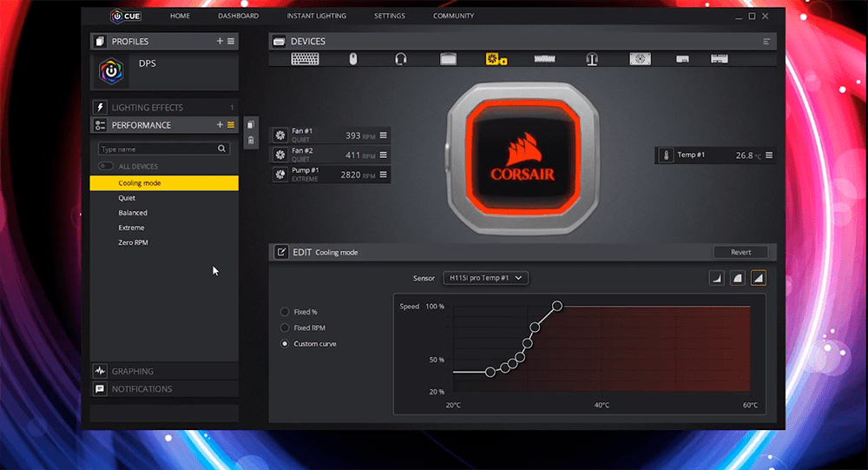Select the Fixed RPM radio option

coord(285,328)
